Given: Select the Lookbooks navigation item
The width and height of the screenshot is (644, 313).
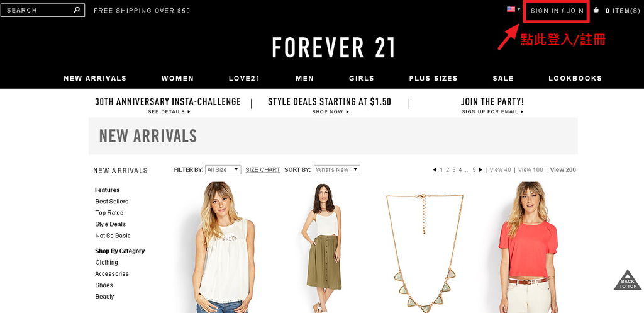Looking at the screenshot, I should pos(575,78).
